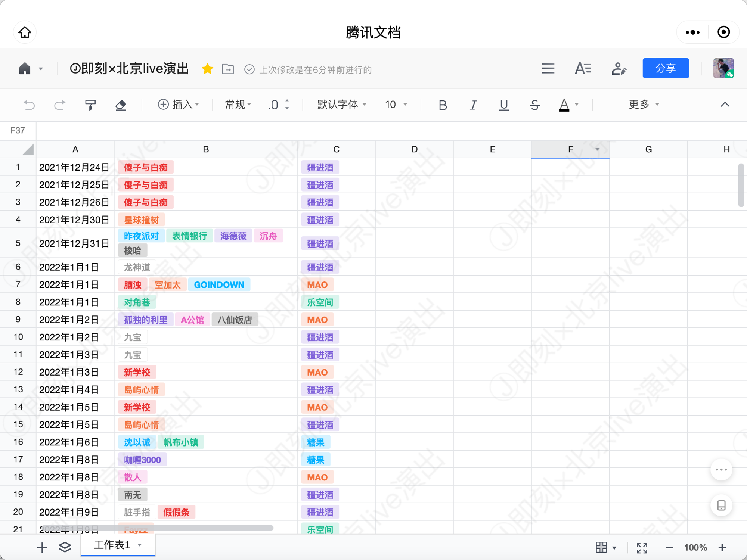Open the sheet list layers icon
Screen dimensions: 747x560
pos(65,547)
